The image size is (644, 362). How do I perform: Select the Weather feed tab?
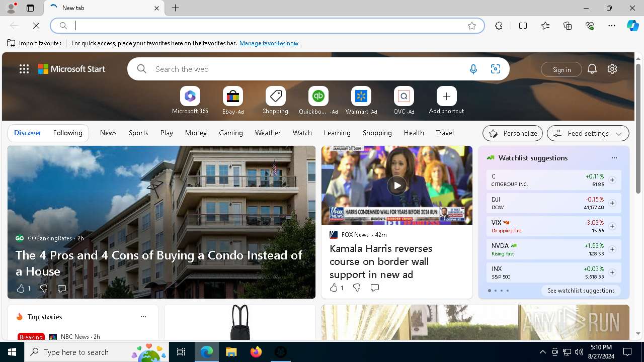[x=268, y=133]
